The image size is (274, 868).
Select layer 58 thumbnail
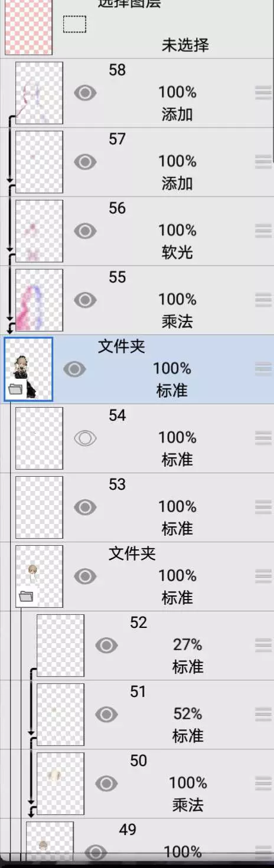click(39, 93)
